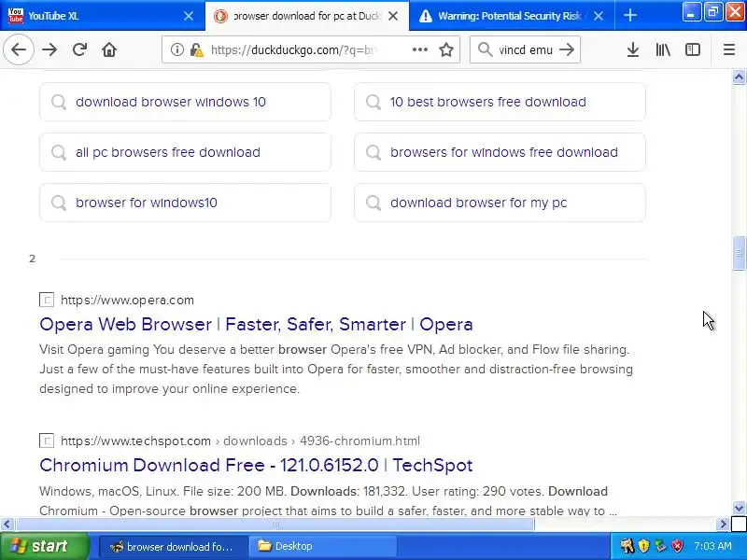Click the vertical scrollbar down arrow
Image resolution: width=747 pixels, height=560 pixels.
coord(739,508)
